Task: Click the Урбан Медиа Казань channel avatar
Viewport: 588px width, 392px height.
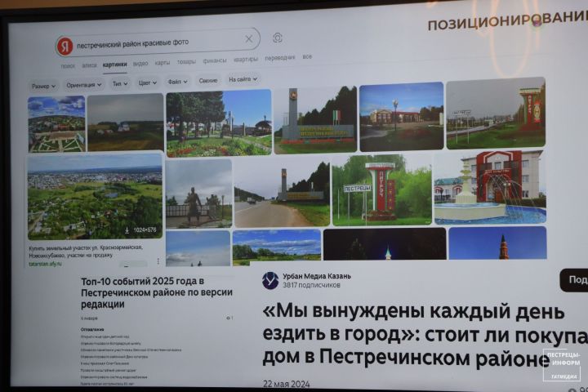Action: 270,281
